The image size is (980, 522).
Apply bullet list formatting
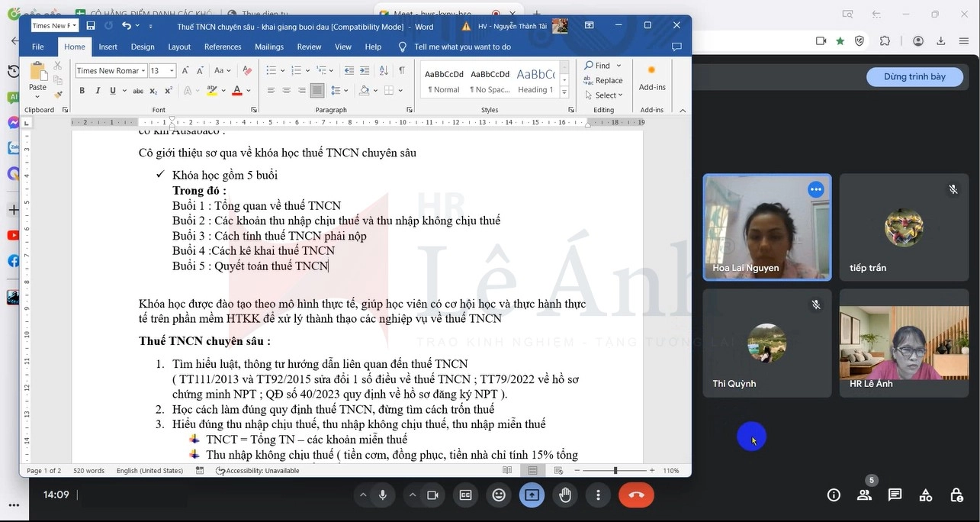point(272,70)
